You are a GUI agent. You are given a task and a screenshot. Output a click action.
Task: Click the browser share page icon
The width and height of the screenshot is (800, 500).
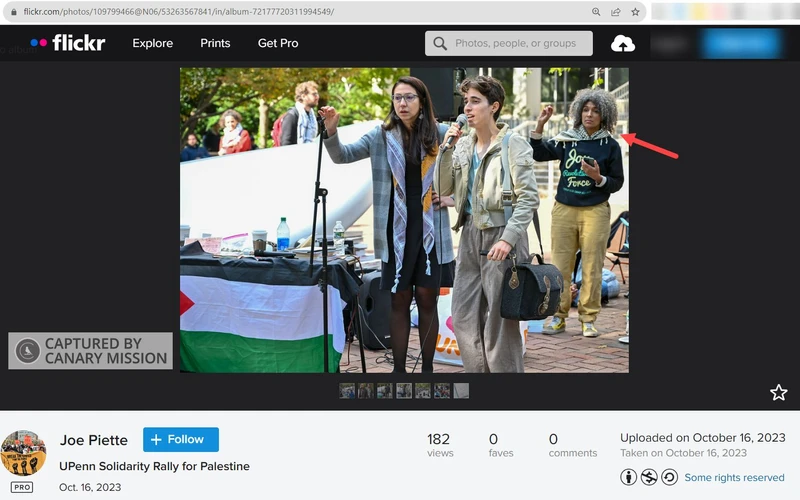(x=616, y=12)
